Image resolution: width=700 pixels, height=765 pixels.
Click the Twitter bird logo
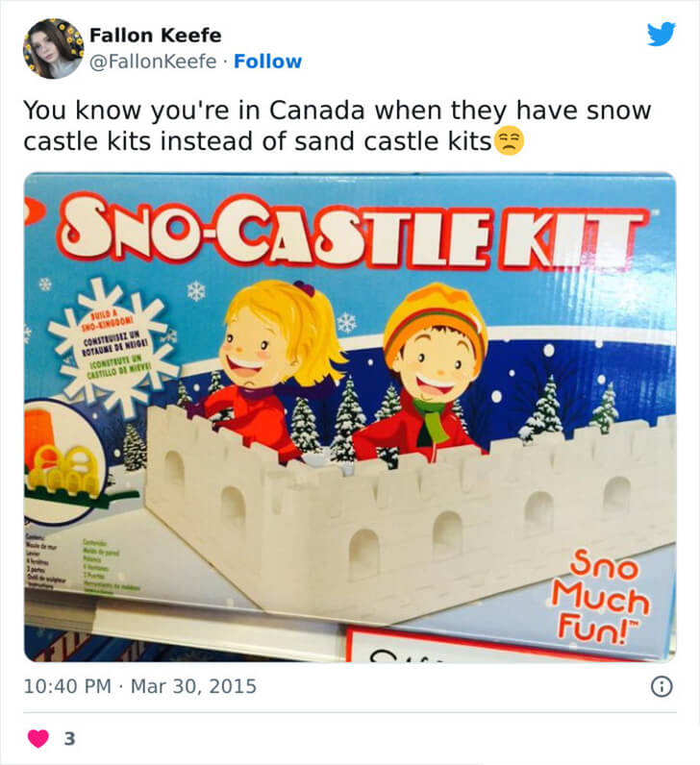[662, 34]
